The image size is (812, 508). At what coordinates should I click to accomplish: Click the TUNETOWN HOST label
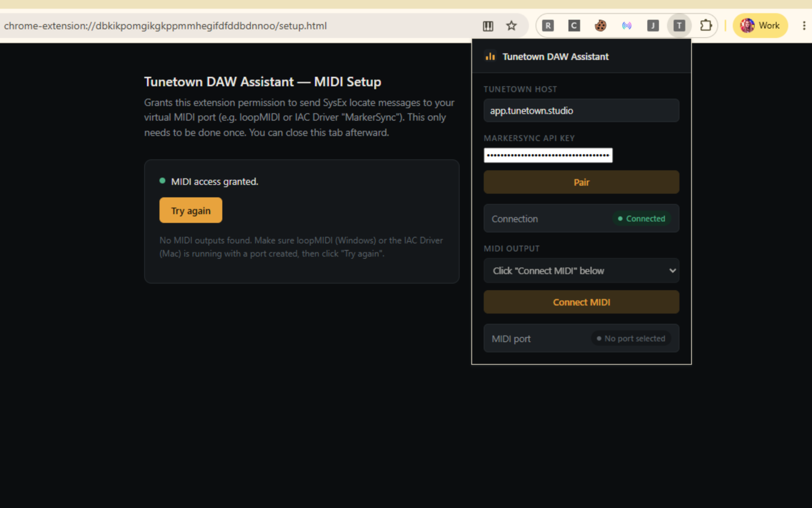(520, 89)
